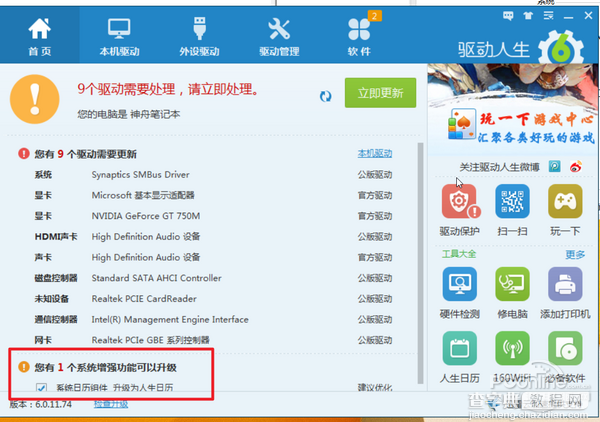Open the 本机驱动 link

coord(375,153)
